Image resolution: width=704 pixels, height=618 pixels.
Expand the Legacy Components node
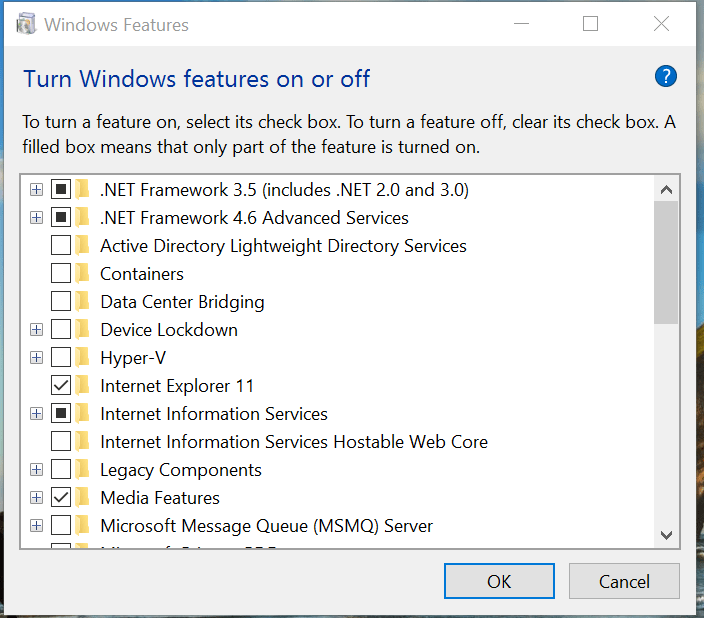36,470
